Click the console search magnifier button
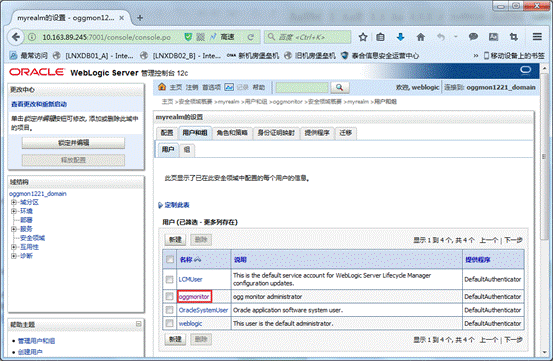553x361 pixels. [340, 87]
